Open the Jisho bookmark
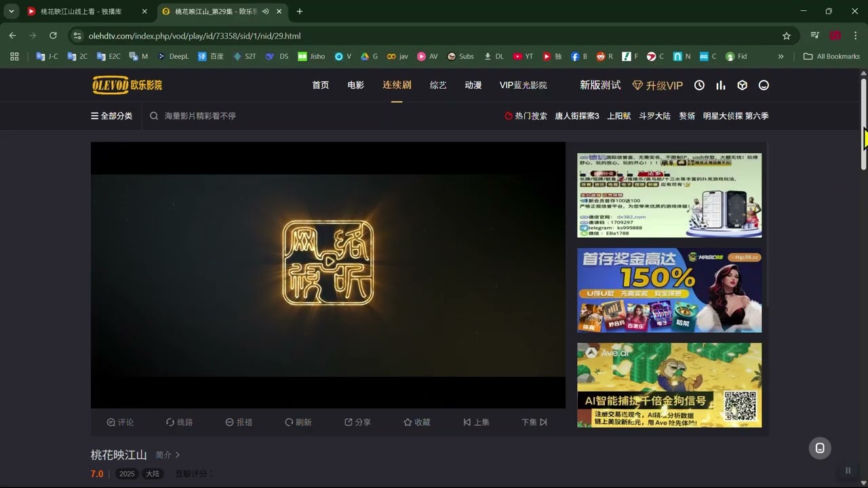The image size is (868, 488). (311, 56)
